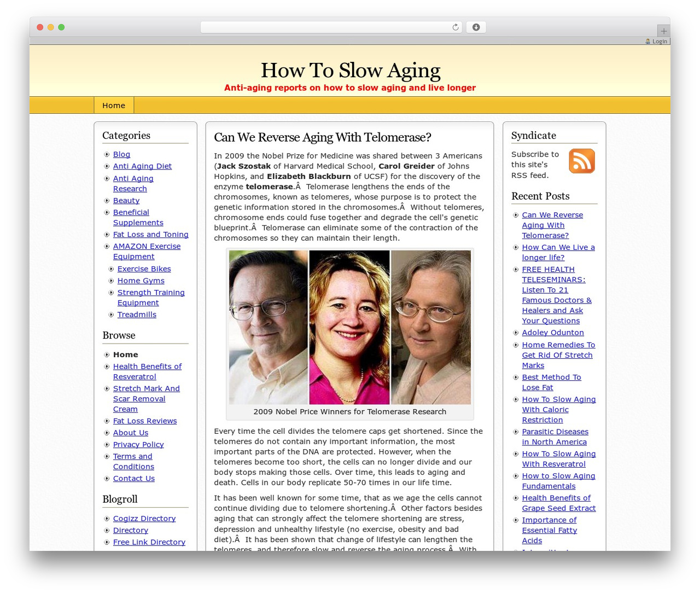The height and width of the screenshot is (593, 700).
Task: Go to Anti Aging Research category
Action: (x=133, y=183)
